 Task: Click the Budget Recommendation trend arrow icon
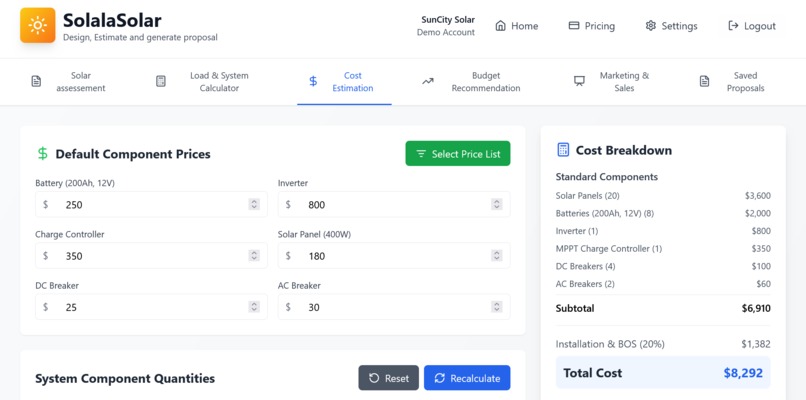click(428, 81)
